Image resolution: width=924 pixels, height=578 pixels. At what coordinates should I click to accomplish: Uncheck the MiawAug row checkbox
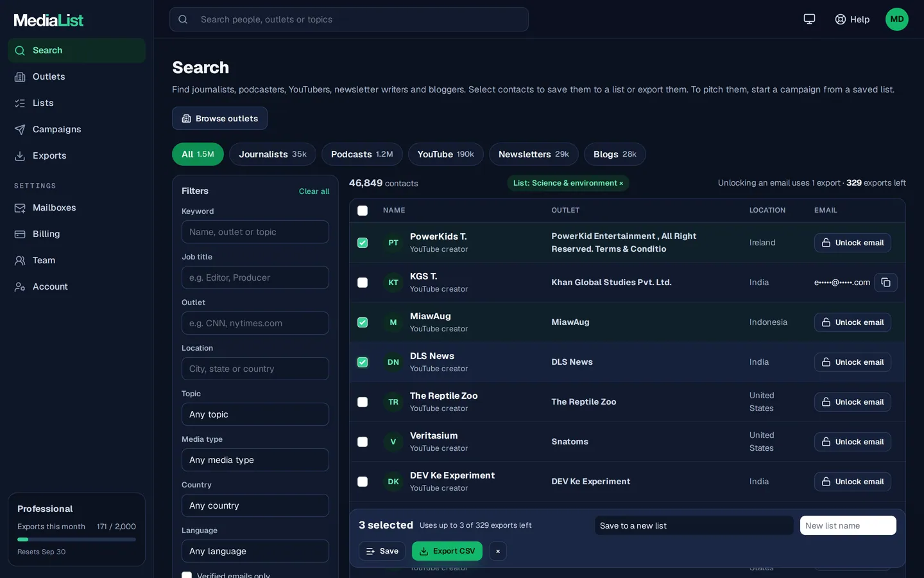[x=363, y=322]
